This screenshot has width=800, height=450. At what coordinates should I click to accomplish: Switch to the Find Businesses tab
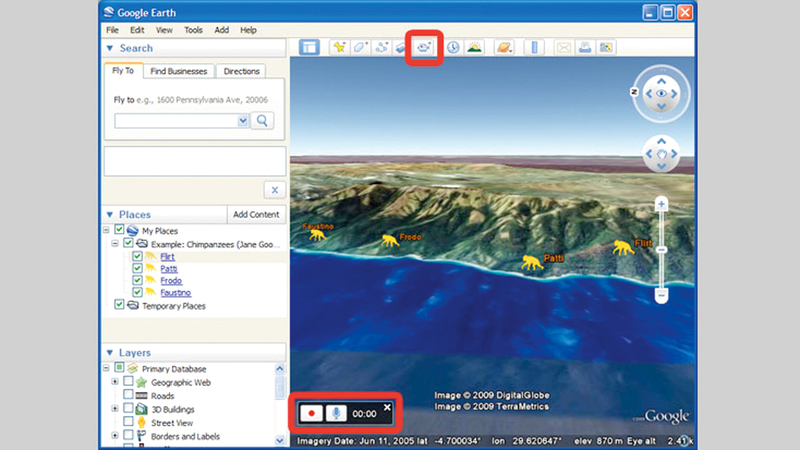178,72
